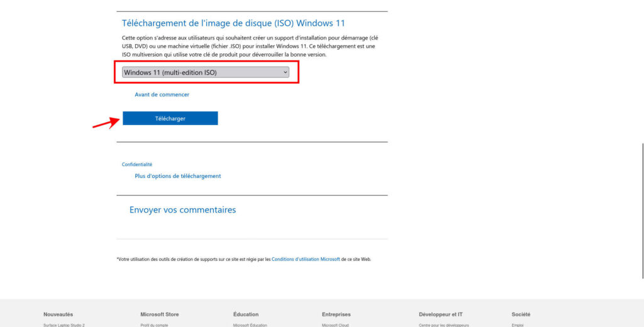Open the Confidentialité link
This screenshot has height=327, width=644.
pos(136,164)
